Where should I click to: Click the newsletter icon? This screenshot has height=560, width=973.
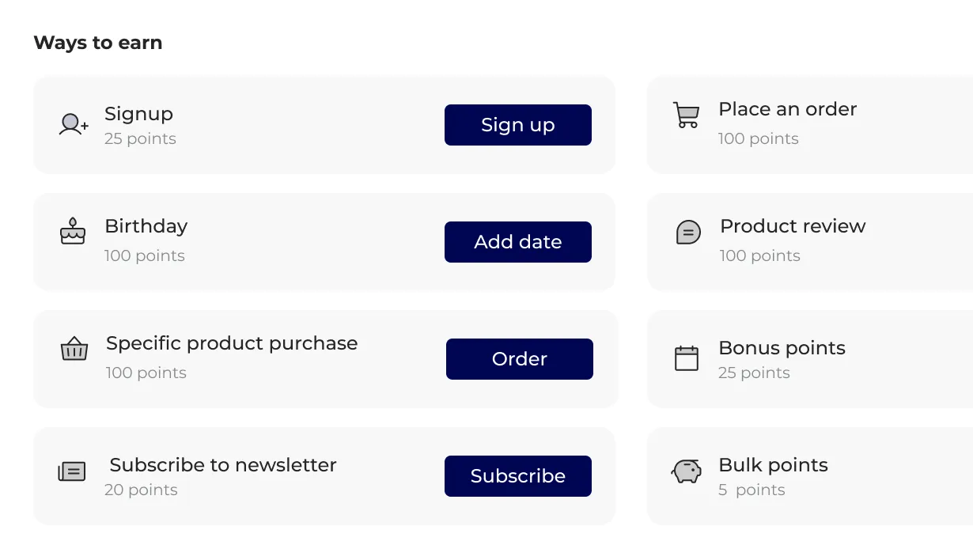point(72,470)
